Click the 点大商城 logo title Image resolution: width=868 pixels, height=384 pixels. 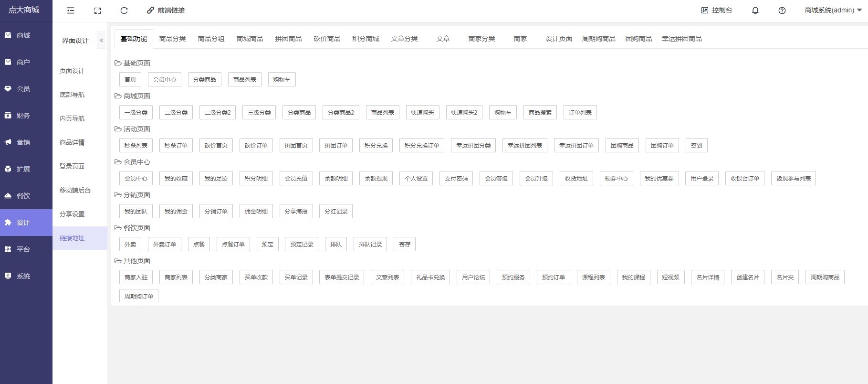click(24, 10)
